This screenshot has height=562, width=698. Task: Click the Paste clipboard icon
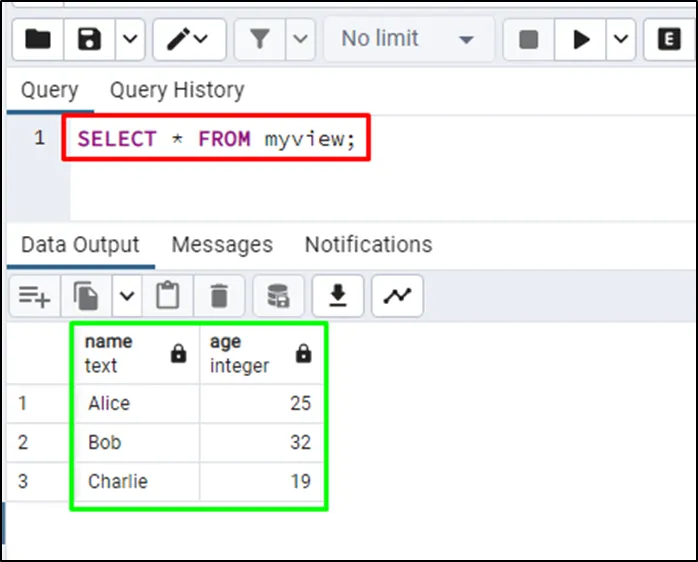[168, 296]
